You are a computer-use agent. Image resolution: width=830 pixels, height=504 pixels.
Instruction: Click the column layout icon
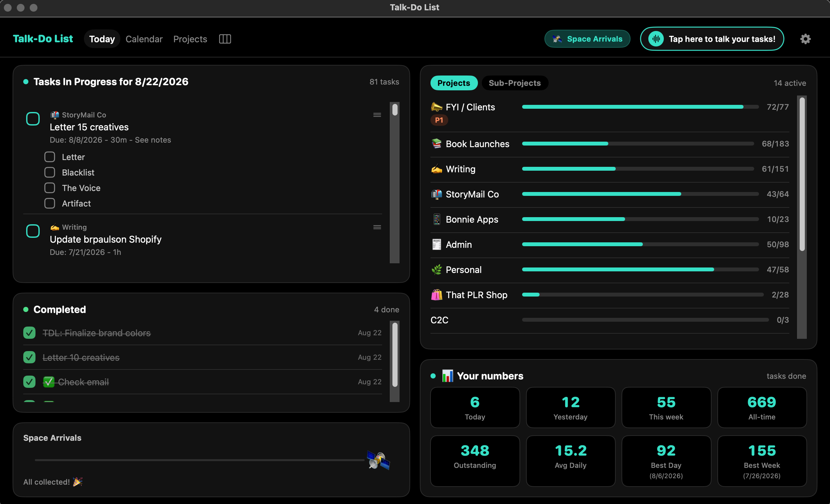click(x=225, y=39)
